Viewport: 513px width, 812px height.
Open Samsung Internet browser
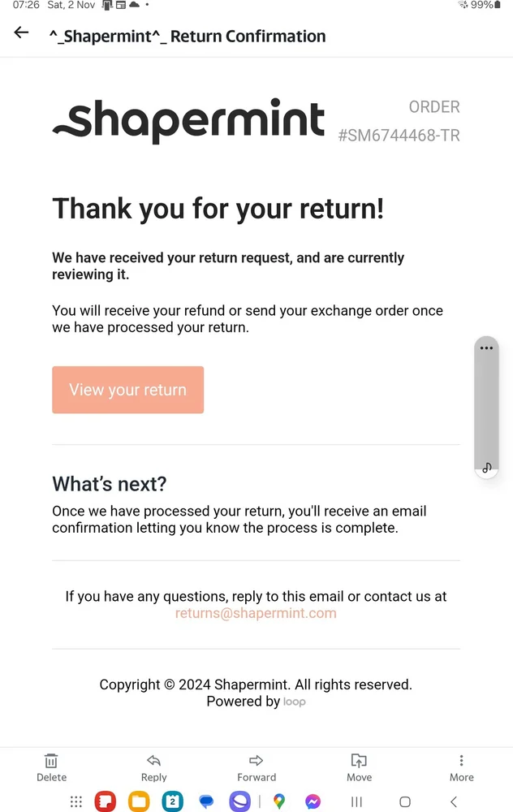tap(240, 801)
